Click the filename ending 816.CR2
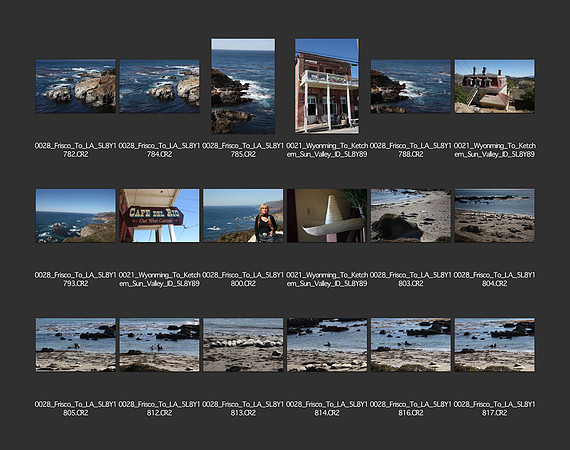570x450 pixels. 410,409
